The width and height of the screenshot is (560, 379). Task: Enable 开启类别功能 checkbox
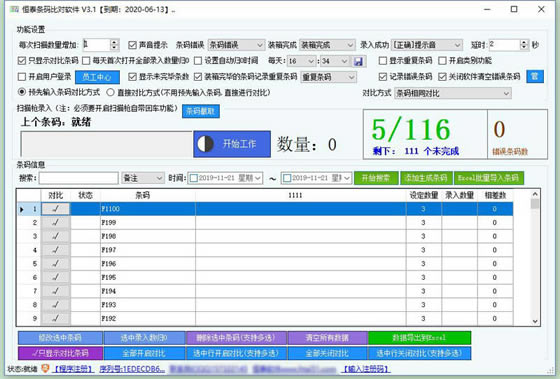[442, 61]
